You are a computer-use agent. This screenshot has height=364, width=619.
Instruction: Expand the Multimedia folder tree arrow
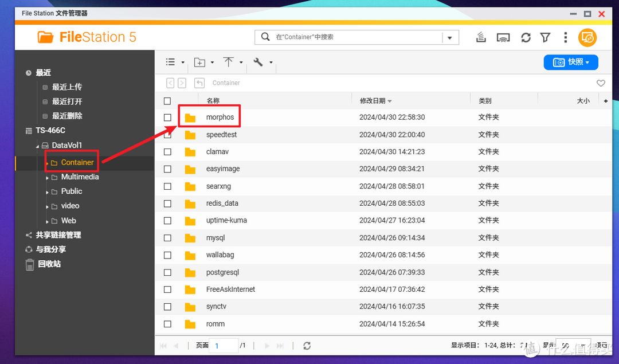pos(48,178)
